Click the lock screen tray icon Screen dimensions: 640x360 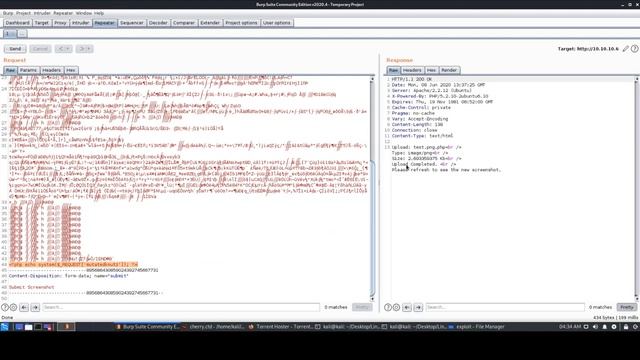point(626,327)
